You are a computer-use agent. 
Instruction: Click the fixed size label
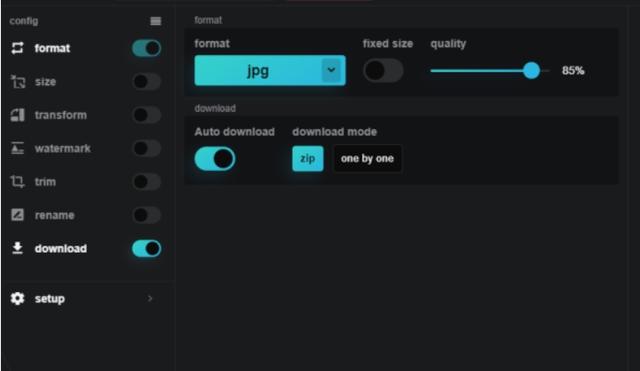tap(388, 44)
